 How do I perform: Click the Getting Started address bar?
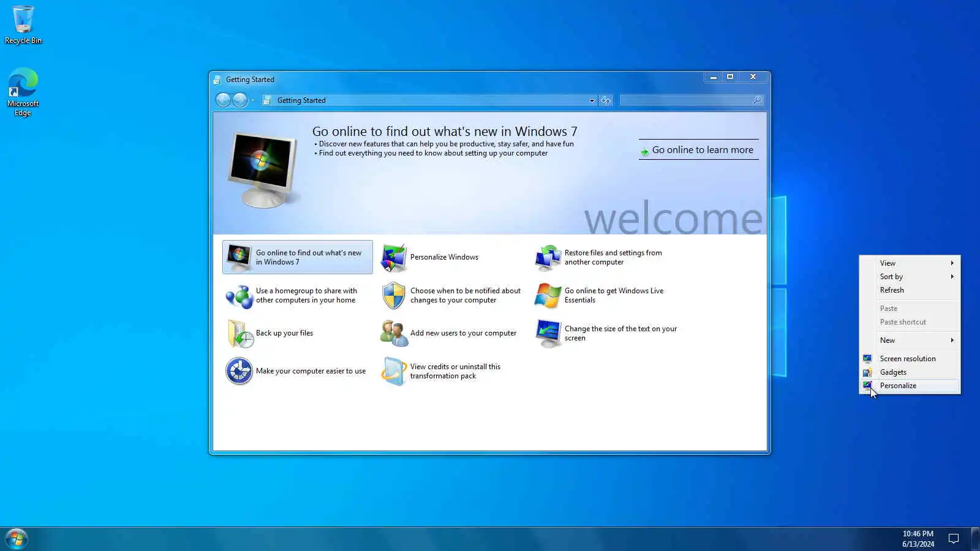(429, 100)
